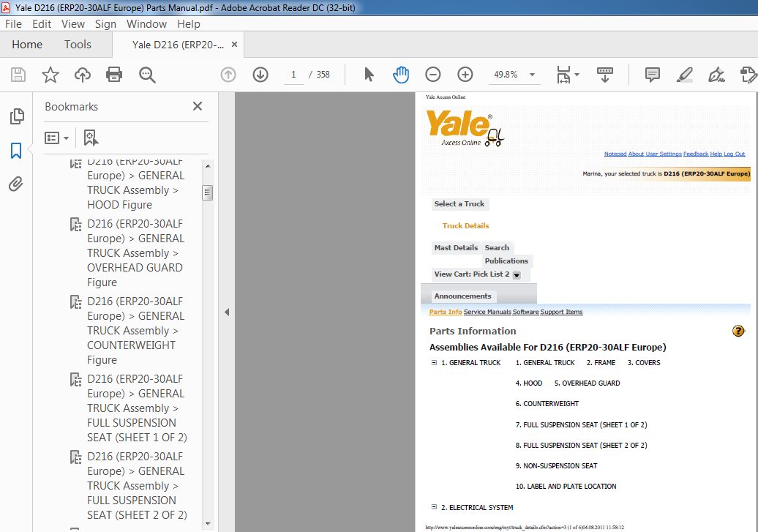Click the Service Manuals link
The height and width of the screenshot is (532, 758).
pos(487,312)
